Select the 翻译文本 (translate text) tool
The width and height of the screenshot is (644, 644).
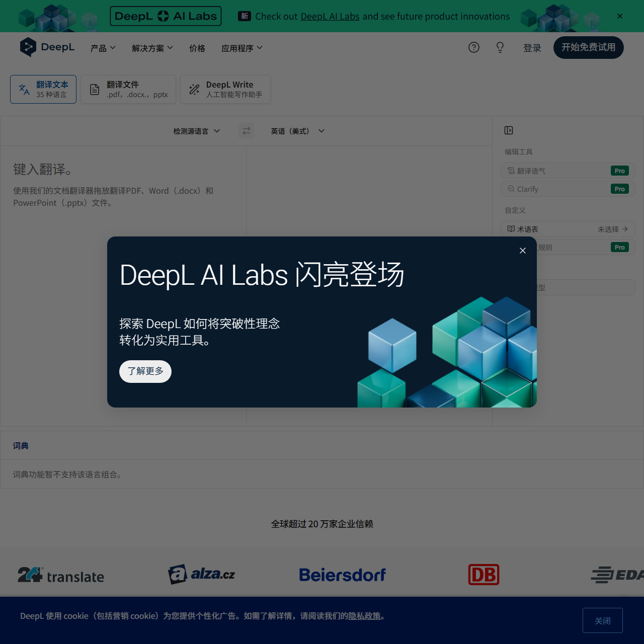(43, 89)
